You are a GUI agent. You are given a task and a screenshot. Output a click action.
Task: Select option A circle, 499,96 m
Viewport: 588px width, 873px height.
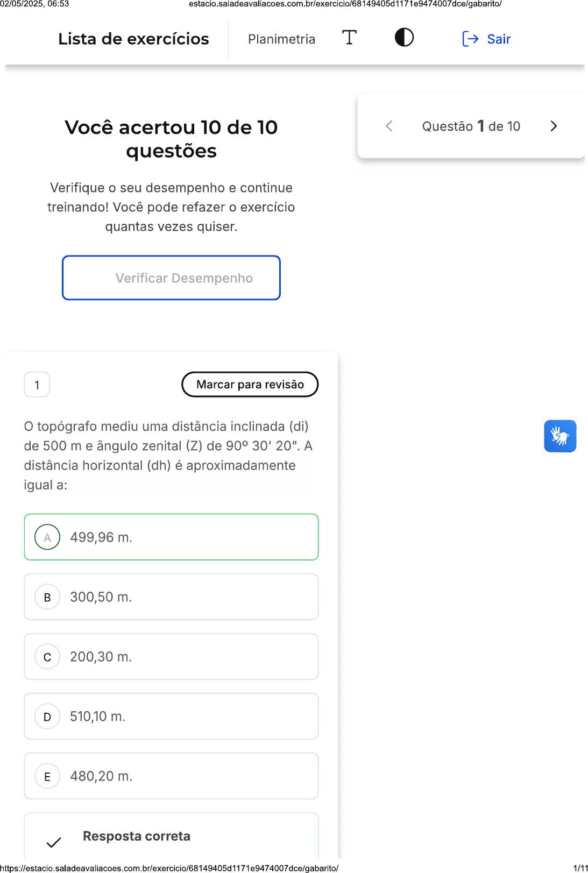pos(47,537)
